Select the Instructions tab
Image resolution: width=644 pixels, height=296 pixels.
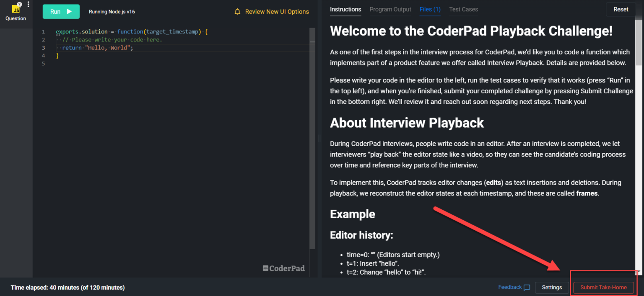pyautogui.click(x=345, y=9)
